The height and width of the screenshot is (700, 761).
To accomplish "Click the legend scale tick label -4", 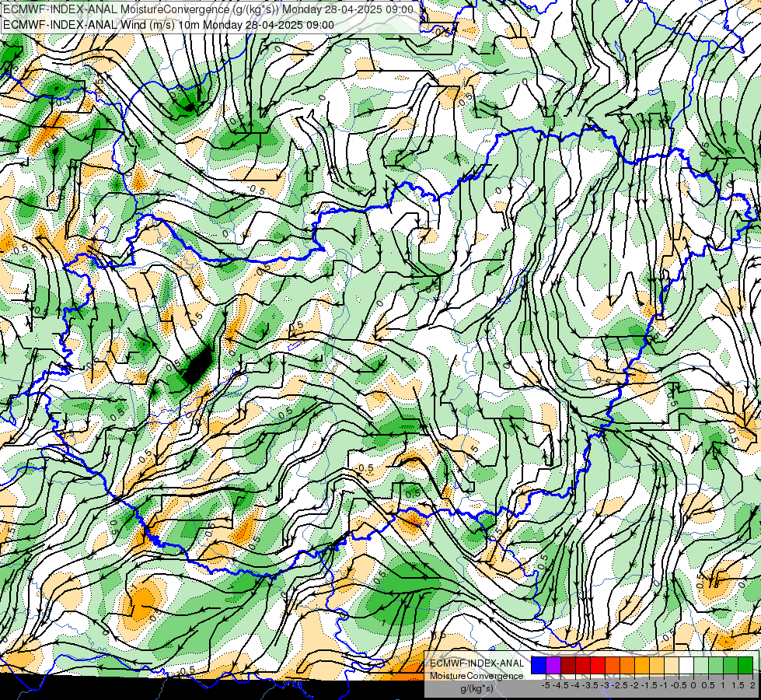I will point(575,685).
